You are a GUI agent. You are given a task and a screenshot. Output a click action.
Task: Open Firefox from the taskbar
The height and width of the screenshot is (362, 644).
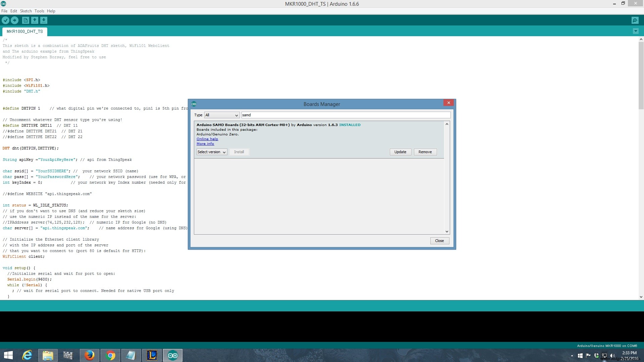pos(89,355)
